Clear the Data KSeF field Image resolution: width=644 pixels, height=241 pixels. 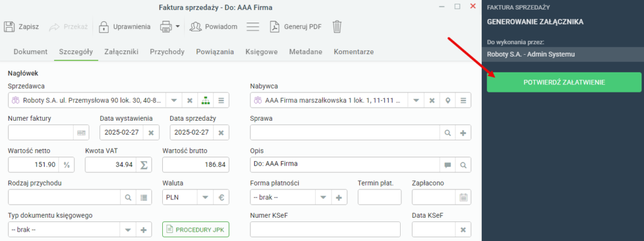point(464,230)
